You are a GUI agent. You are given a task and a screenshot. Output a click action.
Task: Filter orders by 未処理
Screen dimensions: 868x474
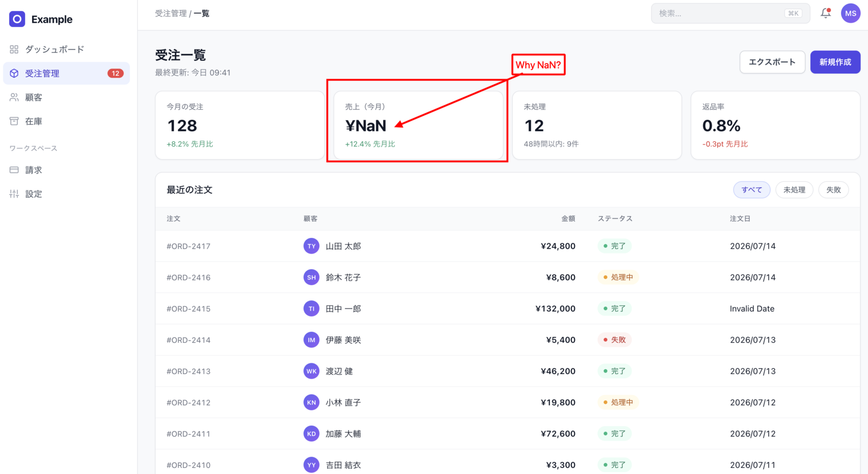(794, 189)
